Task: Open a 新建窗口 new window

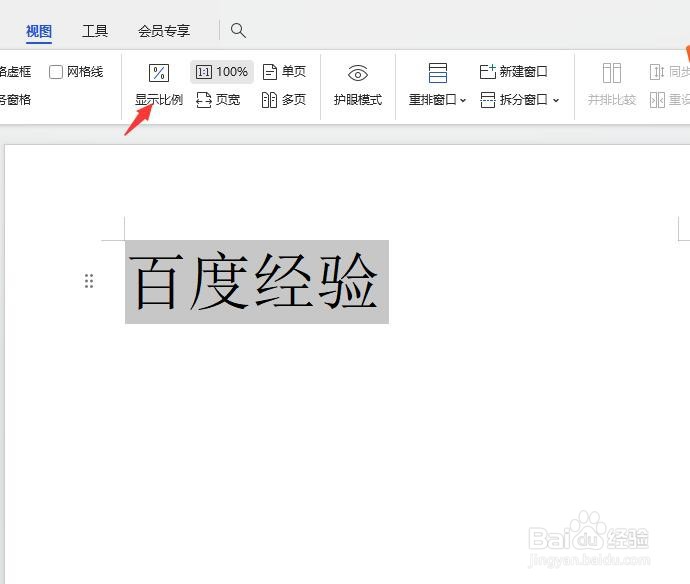Action: pos(514,72)
